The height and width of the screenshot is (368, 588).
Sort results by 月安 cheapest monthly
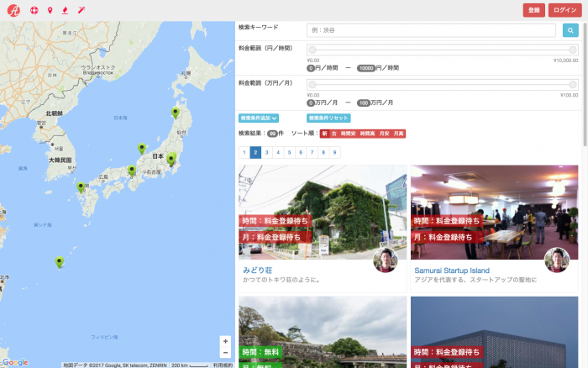coord(385,134)
